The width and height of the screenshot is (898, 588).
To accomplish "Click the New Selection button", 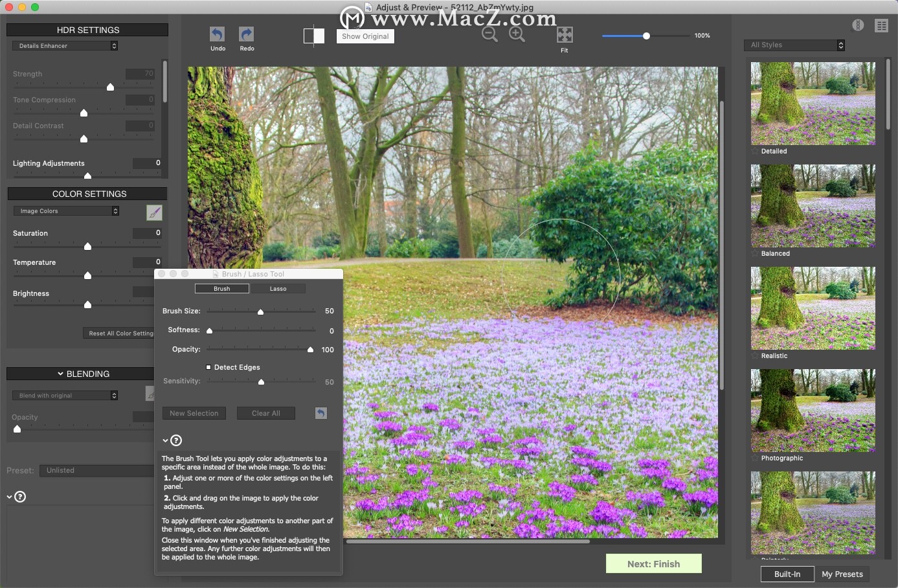I will coord(194,413).
